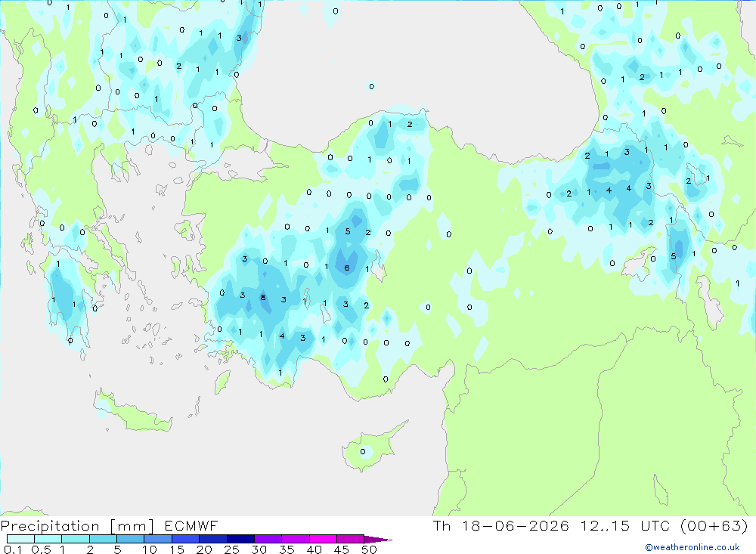Pick the 20–25 mm legend swatch
Image resolution: width=756 pixels, height=554 pixels.
click(213, 539)
